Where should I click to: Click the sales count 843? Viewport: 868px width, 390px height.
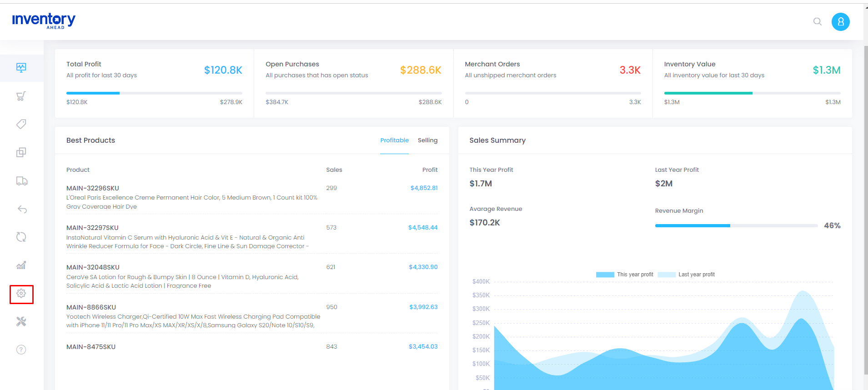(x=331, y=347)
